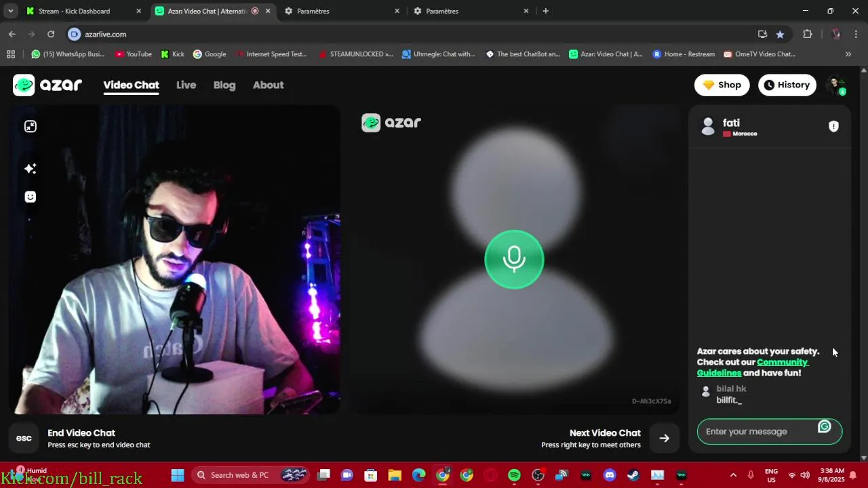
Task: Bookmark this page with the star
Action: (780, 34)
